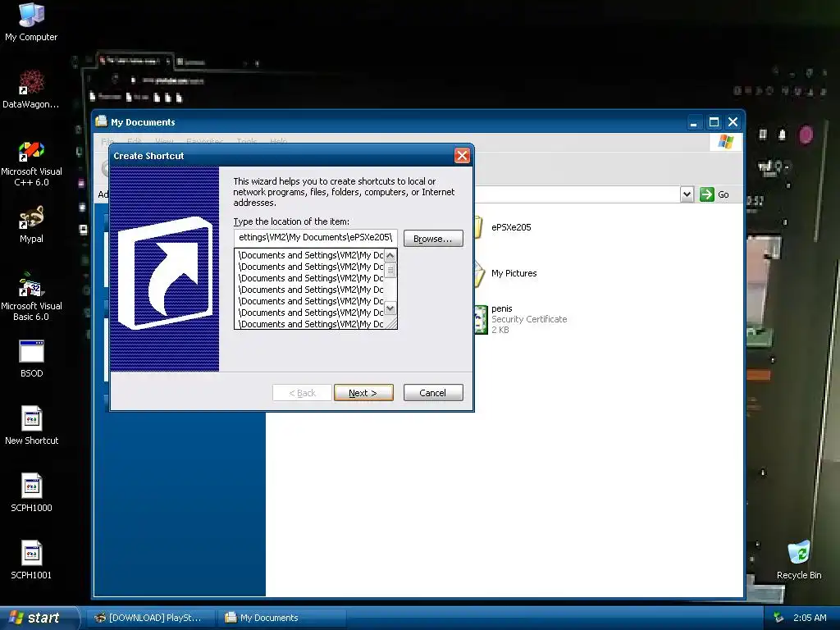Viewport: 840px width, 630px height.
Task: Select the BSOD desktop icon
Action: 31,359
